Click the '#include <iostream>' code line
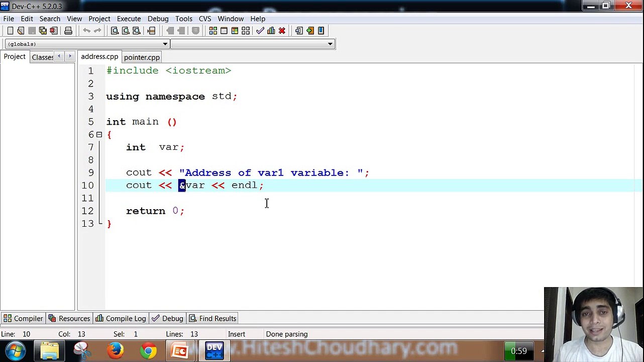644x362 pixels. [169, 71]
